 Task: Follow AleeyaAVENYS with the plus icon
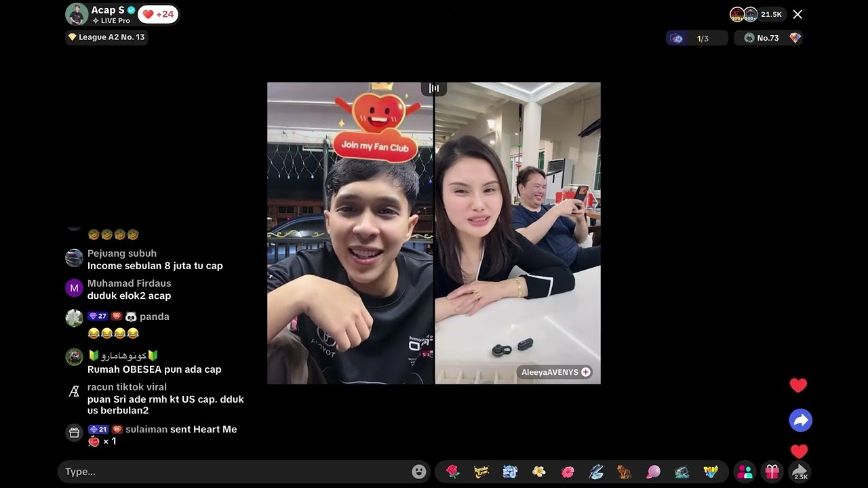coord(586,372)
